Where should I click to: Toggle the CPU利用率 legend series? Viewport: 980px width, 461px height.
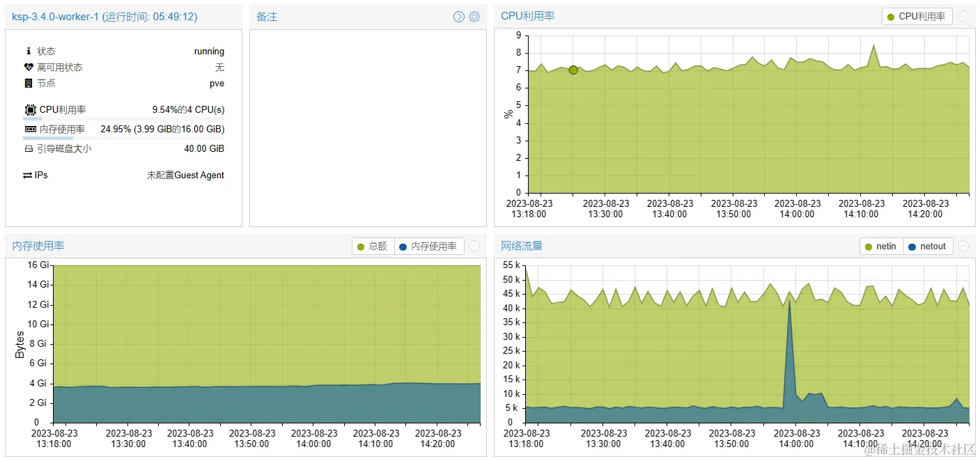917,16
